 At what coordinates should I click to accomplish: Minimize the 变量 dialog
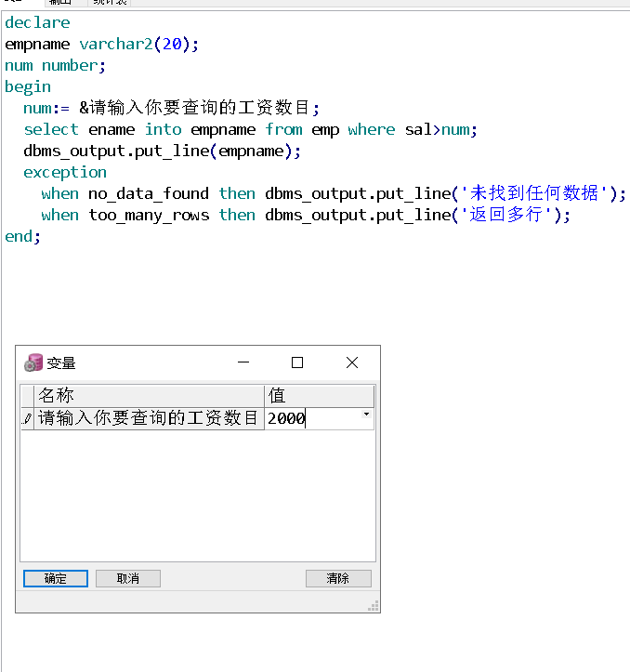pos(243,362)
